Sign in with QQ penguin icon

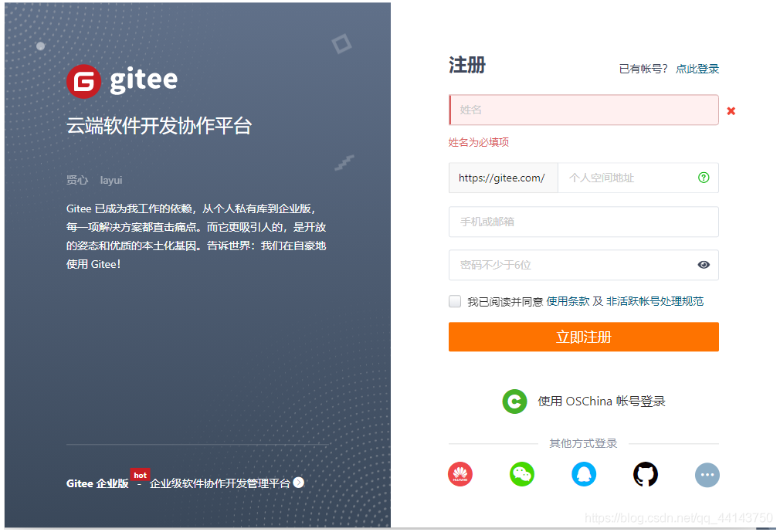(x=584, y=474)
